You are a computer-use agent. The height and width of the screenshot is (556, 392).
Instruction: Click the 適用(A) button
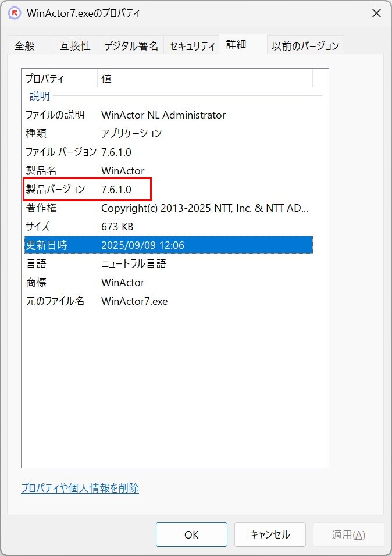tap(348, 534)
